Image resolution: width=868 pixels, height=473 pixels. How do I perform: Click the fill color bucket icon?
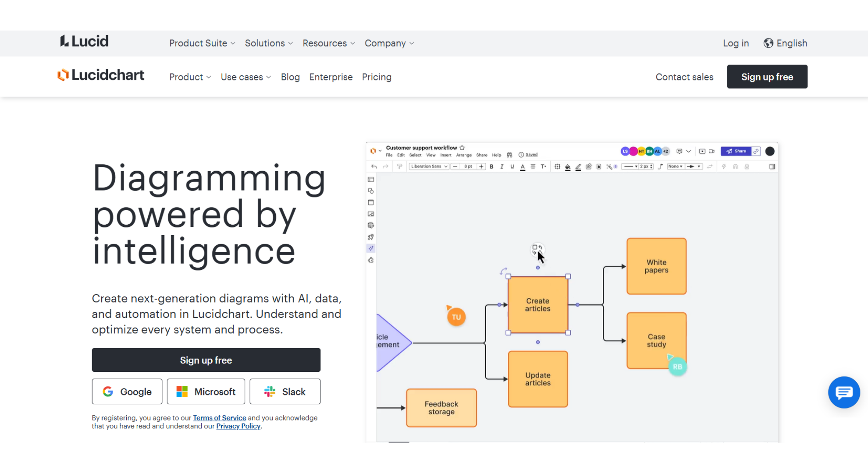point(567,166)
